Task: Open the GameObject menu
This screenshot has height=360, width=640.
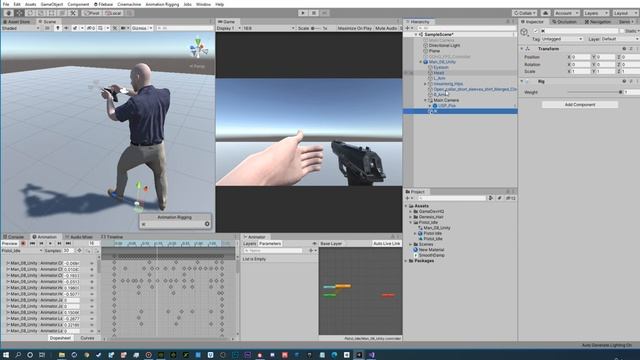Action: 52,4
